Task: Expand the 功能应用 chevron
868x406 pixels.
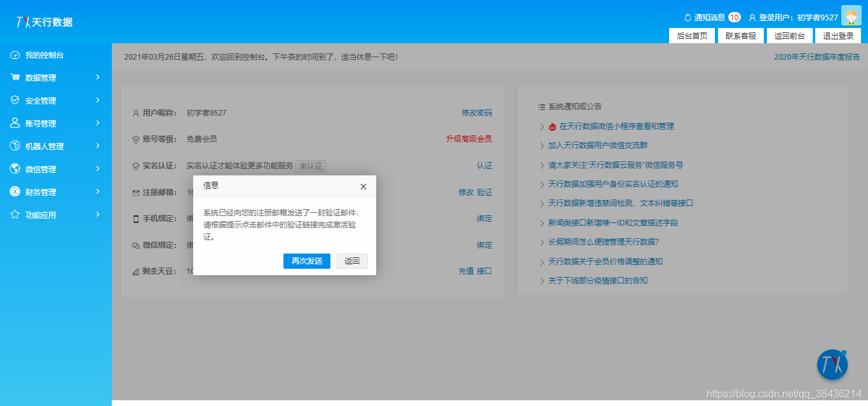Action: 98,214
